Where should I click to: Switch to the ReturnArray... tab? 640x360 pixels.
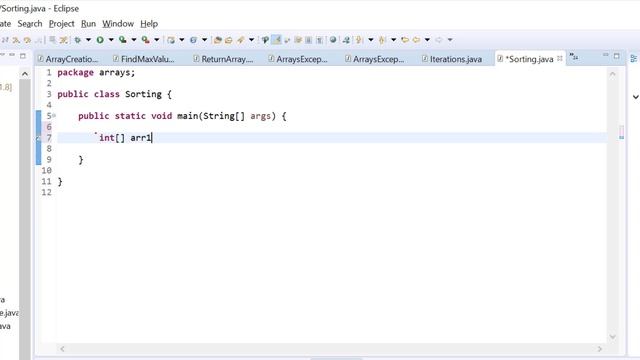224,59
